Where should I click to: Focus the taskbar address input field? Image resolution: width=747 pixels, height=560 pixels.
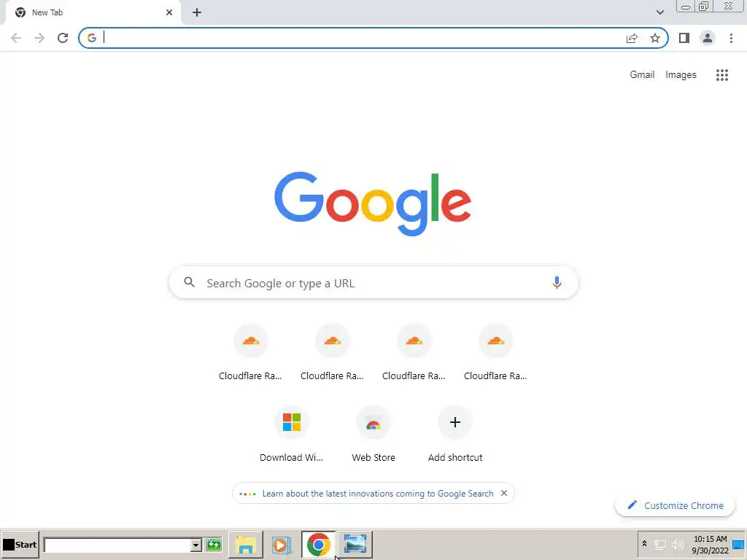[117, 545]
